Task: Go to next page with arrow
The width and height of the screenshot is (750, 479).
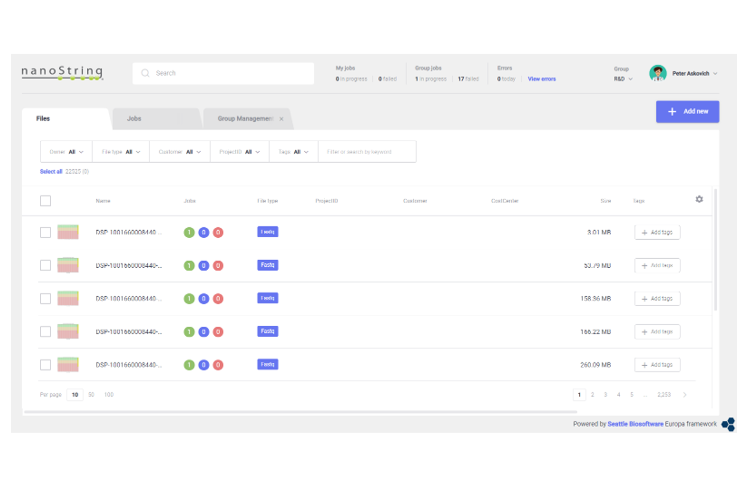Action: tap(685, 395)
